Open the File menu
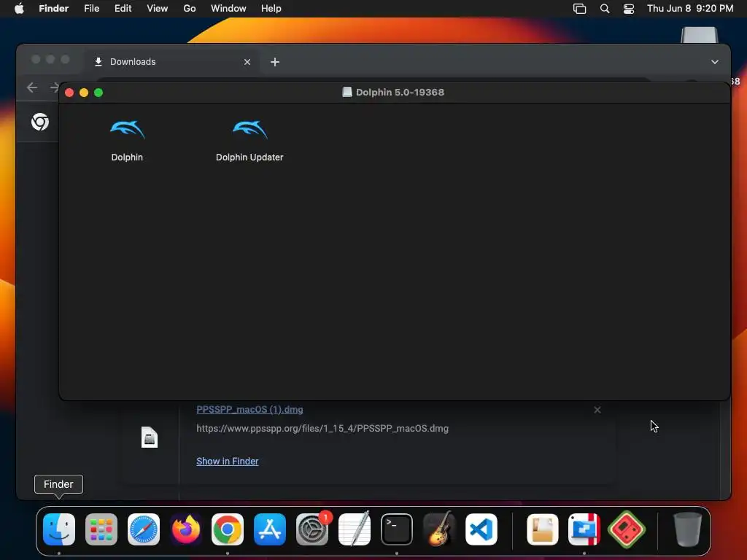This screenshot has width=747, height=560. tap(91, 9)
